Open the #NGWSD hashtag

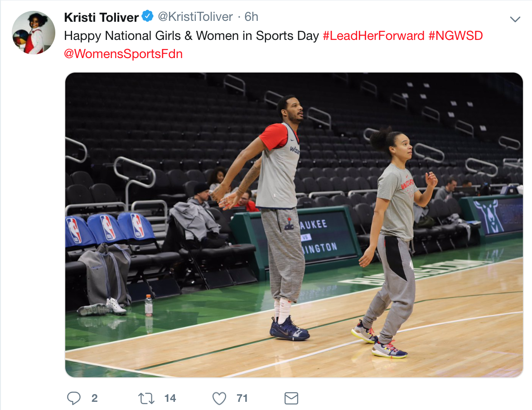pos(456,36)
